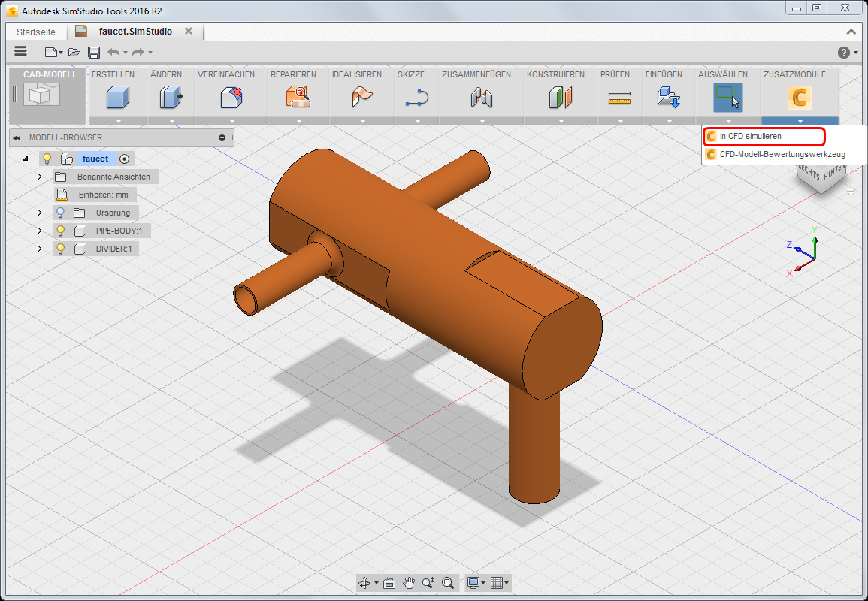Click the KONSTRUIEREN ribbon label
This screenshot has height=601, width=868.
click(555, 74)
